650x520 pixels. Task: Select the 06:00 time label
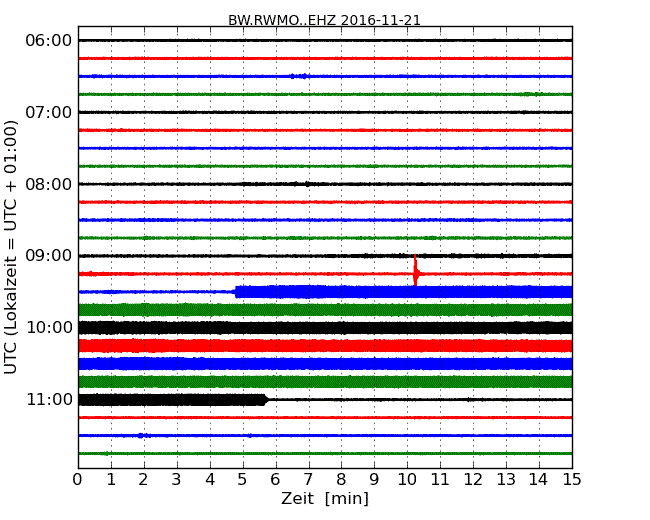click(49, 41)
